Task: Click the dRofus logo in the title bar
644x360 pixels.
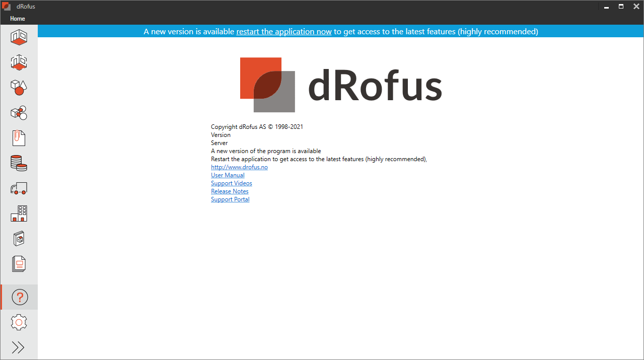Action: (x=7, y=6)
